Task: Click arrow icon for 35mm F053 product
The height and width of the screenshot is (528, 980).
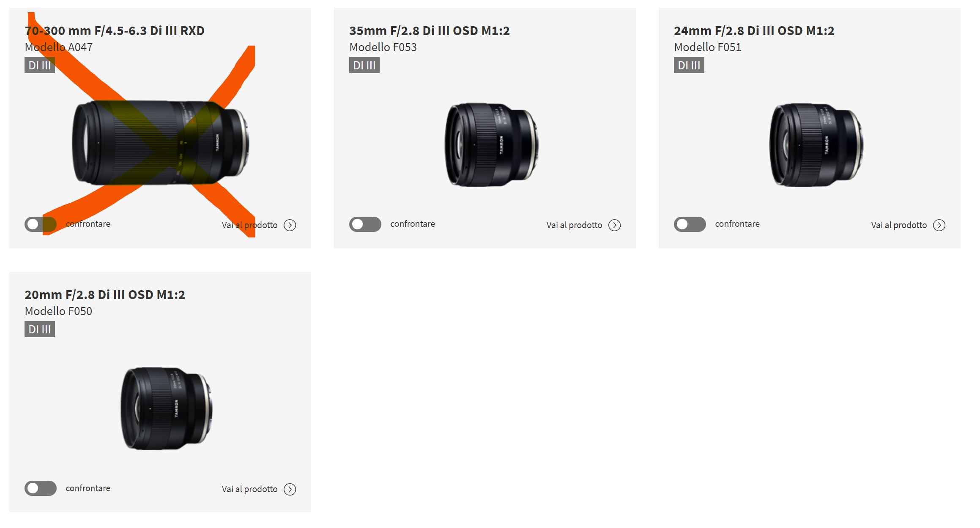Action: tap(614, 225)
